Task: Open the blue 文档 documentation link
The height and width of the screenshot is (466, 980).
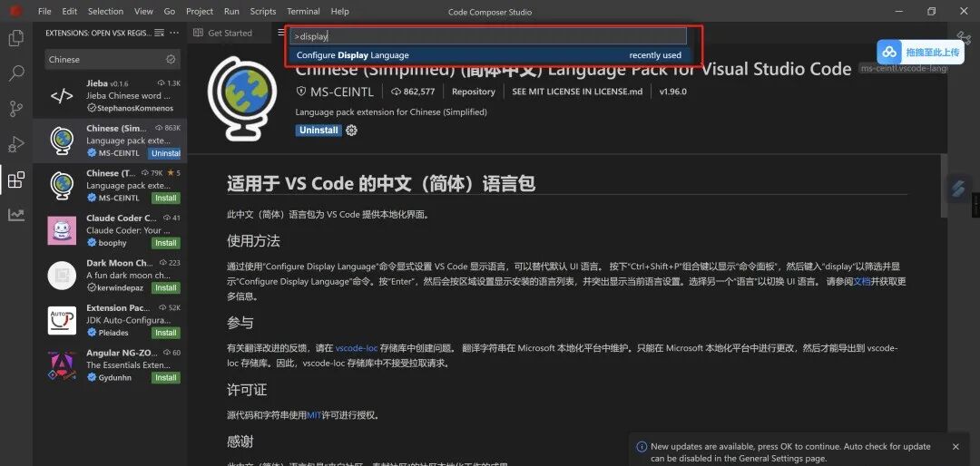Action: 861,281
